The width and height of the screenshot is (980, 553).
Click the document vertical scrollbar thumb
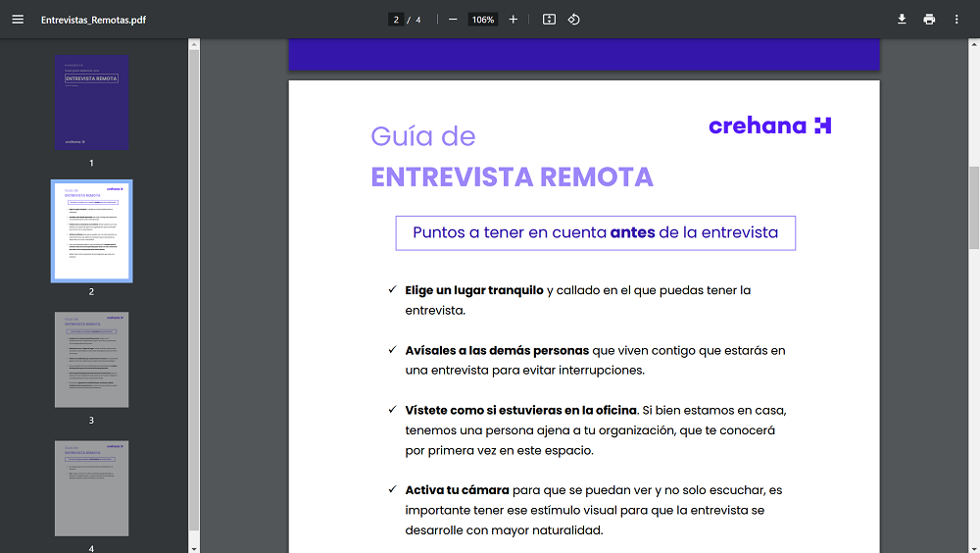[x=974, y=208]
